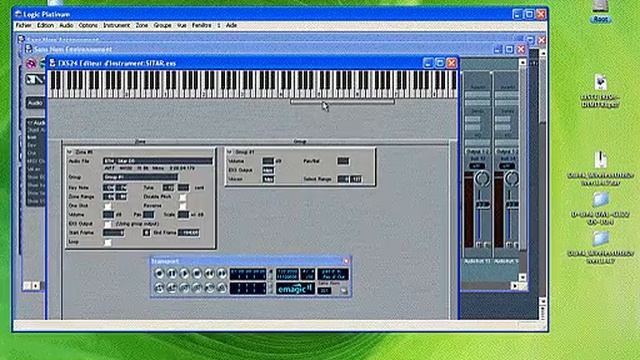Viewport: 640px width, 360px height.
Task: Click the sixth button in Transport's bottom row
Action: point(222,288)
